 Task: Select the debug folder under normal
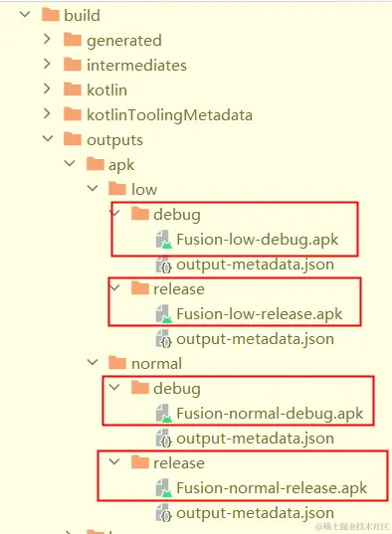176,389
